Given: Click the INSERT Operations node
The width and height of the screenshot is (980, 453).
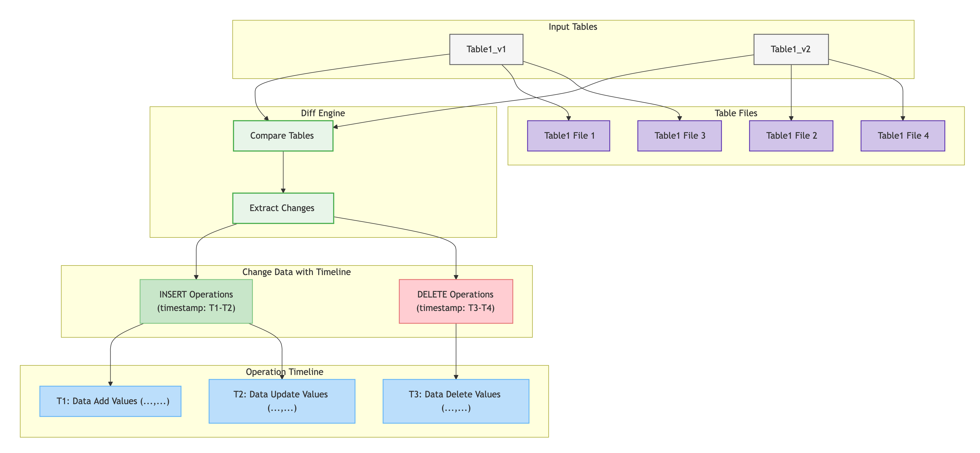Looking at the screenshot, I should (196, 301).
